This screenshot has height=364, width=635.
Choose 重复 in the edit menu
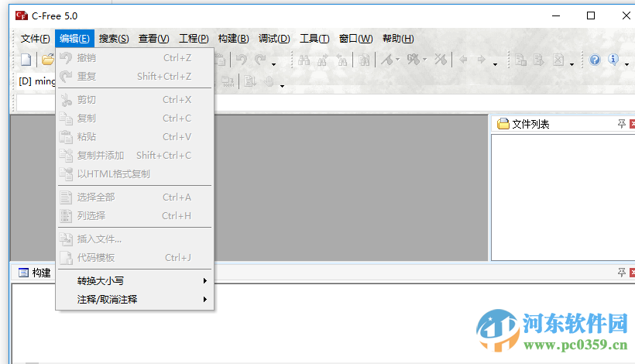(135, 76)
